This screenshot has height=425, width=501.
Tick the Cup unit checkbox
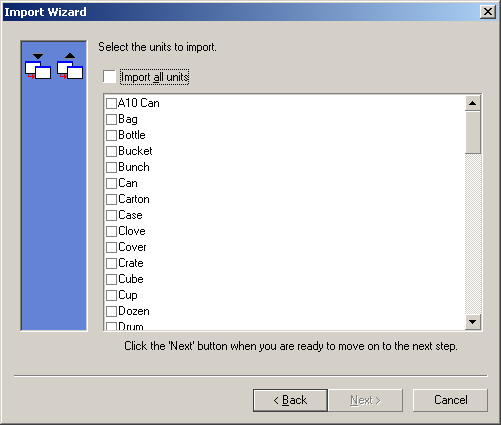coord(111,295)
